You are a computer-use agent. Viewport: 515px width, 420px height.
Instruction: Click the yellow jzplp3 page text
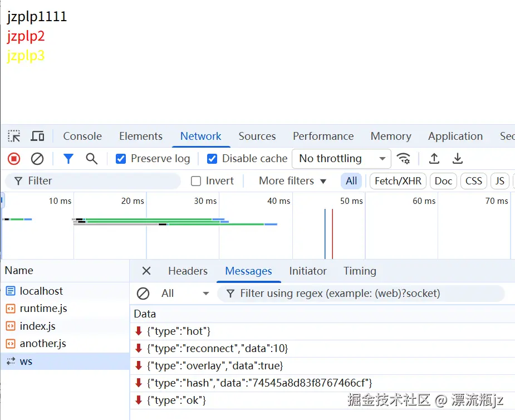click(26, 56)
